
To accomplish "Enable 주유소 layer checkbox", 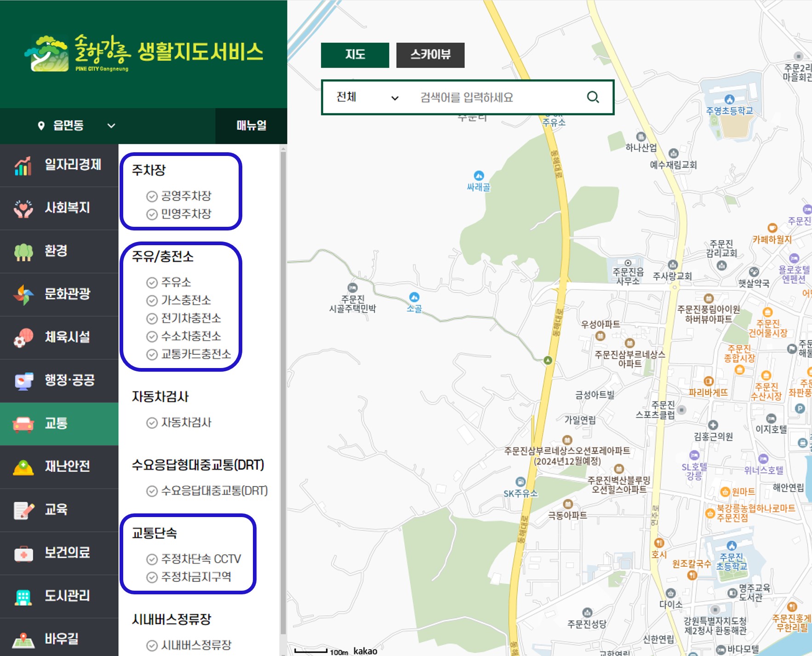I will click(x=152, y=282).
